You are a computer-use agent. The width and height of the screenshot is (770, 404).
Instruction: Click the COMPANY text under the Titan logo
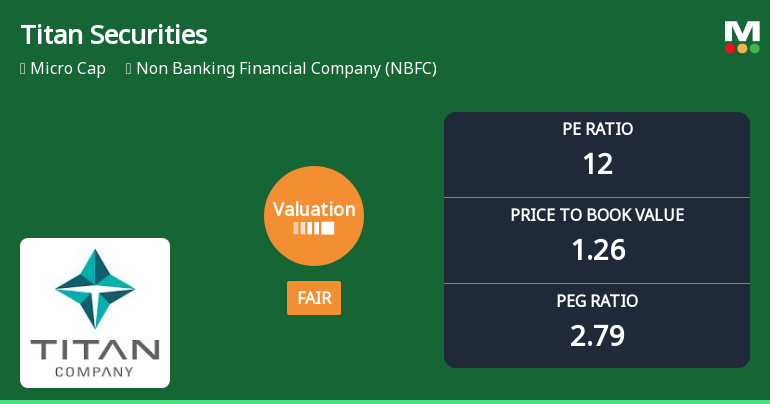[95, 372]
